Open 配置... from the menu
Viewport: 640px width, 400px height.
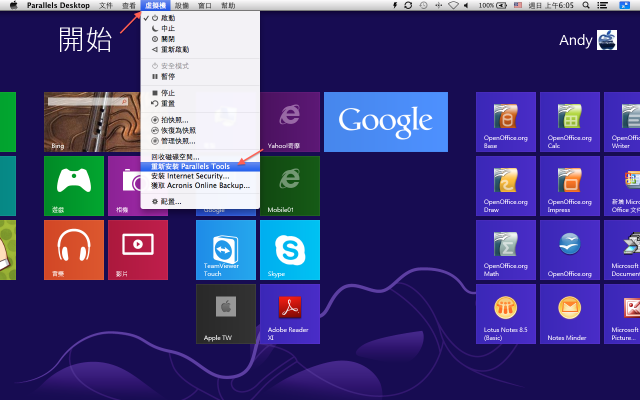tap(200, 202)
